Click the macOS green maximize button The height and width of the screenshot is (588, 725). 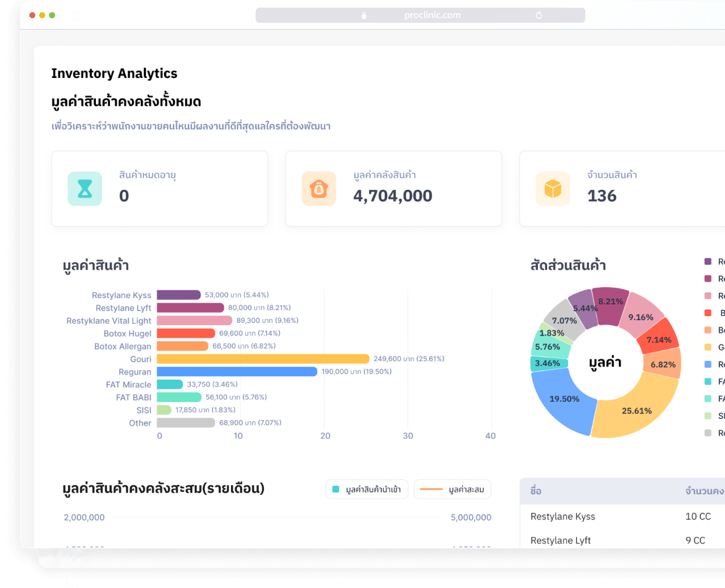pos(52,15)
